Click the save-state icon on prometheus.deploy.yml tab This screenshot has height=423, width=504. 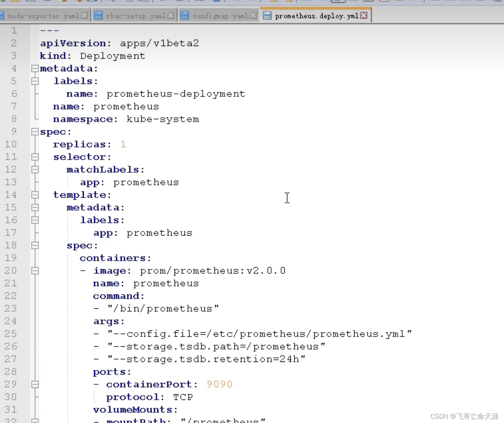click(x=267, y=16)
